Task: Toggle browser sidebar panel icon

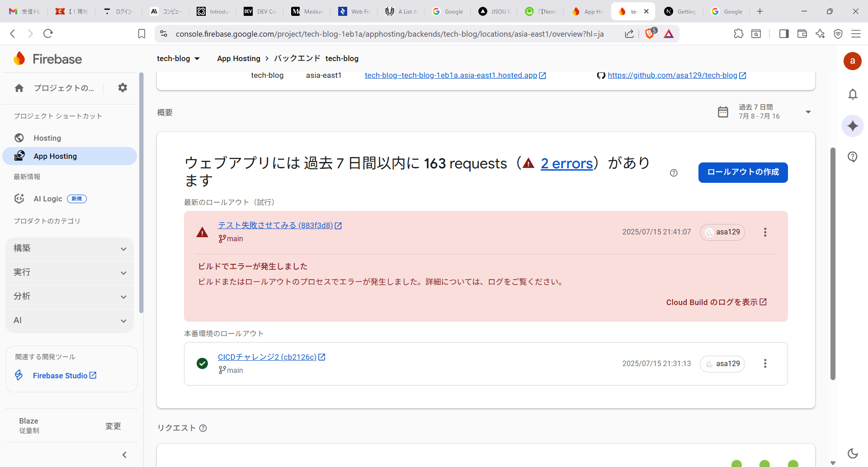Action: (784, 34)
